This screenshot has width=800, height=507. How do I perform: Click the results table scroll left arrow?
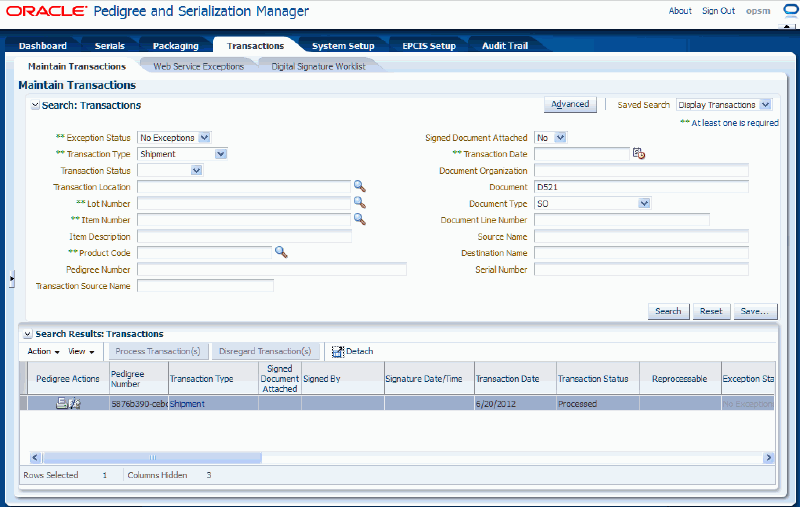click(35, 458)
